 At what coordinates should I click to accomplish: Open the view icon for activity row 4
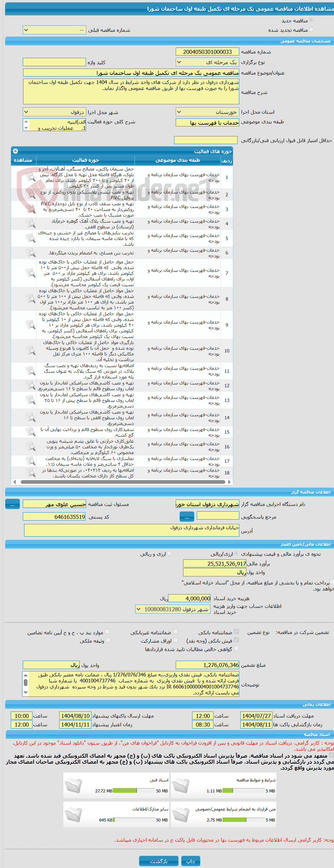point(30,223)
